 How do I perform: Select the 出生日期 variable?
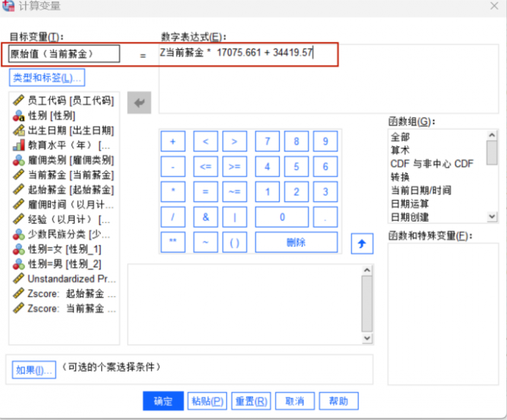point(63,131)
